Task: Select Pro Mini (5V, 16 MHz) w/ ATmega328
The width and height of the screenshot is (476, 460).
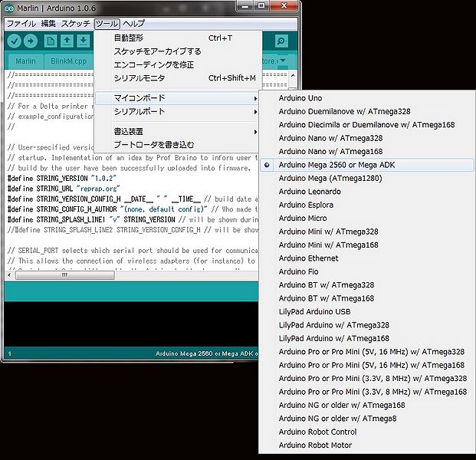Action: pyautogui.click(x=366, y=352)
